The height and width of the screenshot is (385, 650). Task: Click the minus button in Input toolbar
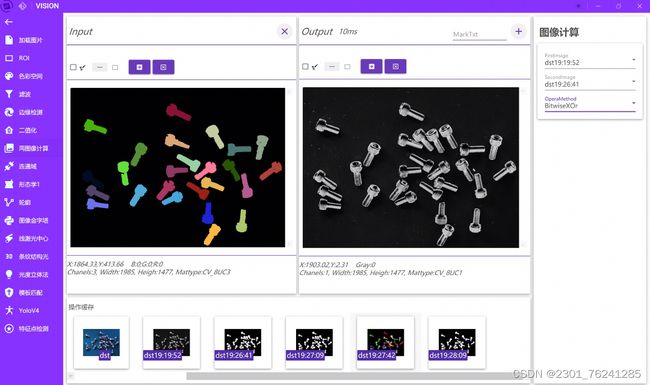click(x=99, y=67)
